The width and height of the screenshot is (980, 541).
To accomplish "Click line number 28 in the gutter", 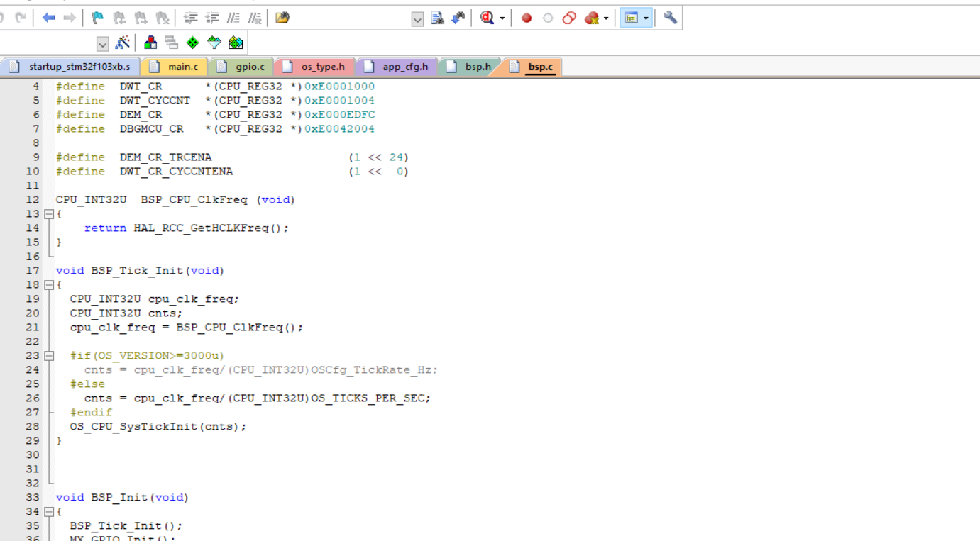I will [x=33, y=426].
